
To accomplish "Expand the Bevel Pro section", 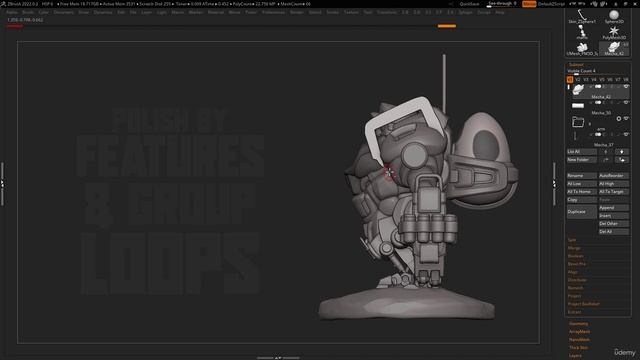I will click(577, 264).
